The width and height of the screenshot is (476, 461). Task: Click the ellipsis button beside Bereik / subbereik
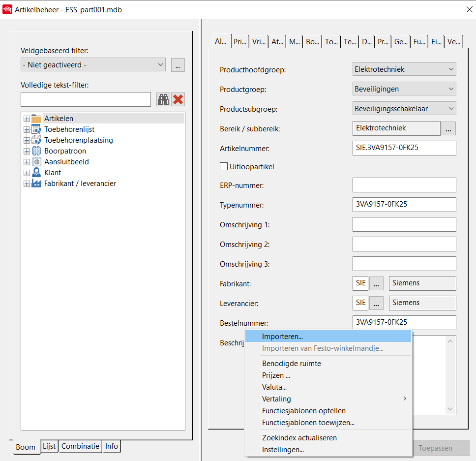click(448, 129)
